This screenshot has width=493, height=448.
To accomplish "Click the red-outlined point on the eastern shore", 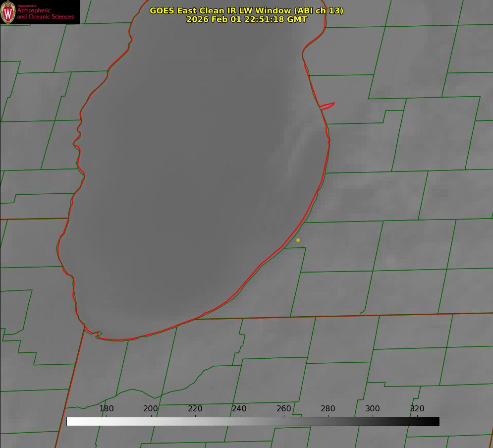I will pyautogui.click(x=328, y=105).
